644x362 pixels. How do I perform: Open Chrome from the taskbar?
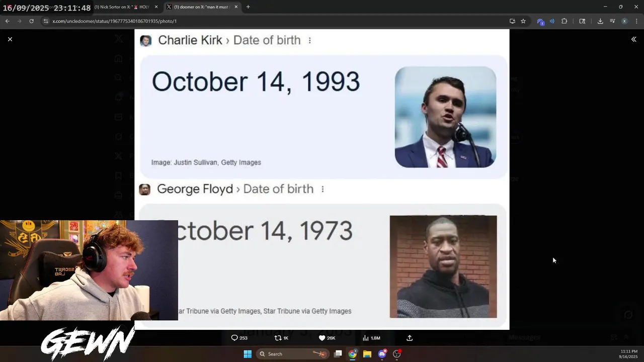[x=353, y=354]
